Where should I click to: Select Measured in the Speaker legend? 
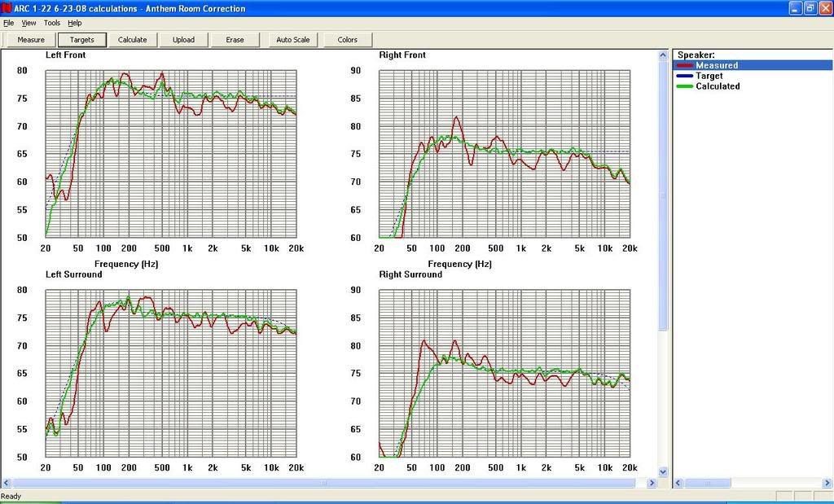[x=717, y=65]
